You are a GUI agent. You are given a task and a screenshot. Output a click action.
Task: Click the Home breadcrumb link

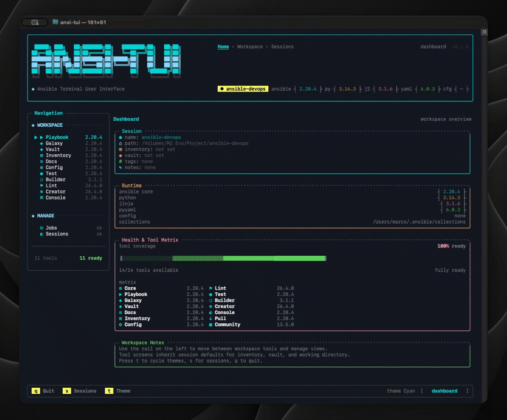coord(223,47)
